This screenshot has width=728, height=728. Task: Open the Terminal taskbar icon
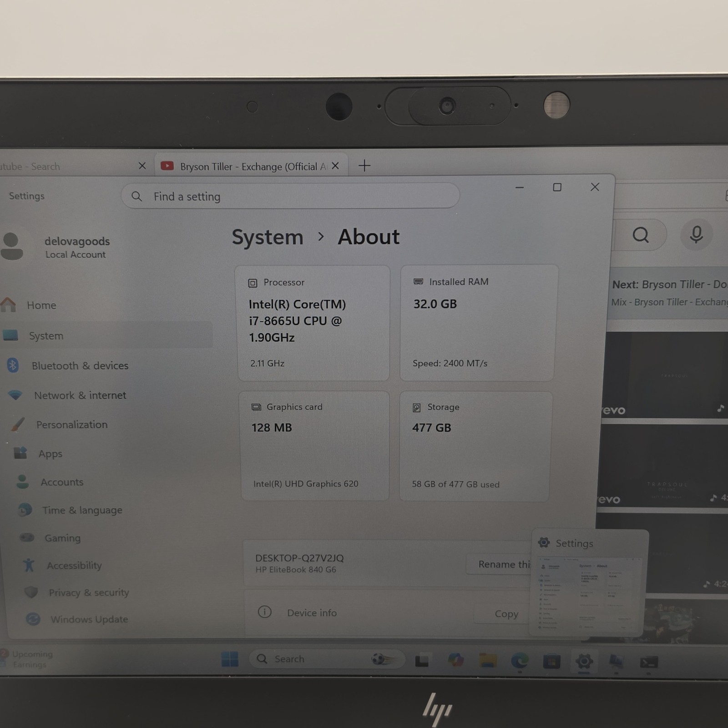tap(649, 662)
